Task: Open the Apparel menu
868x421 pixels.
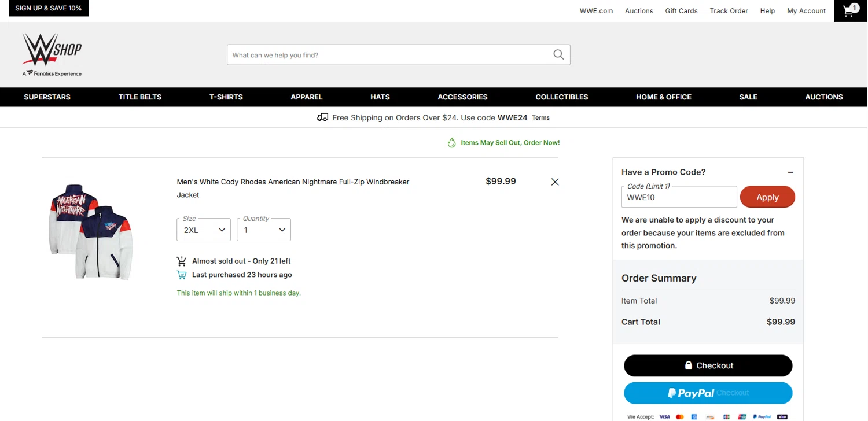Action: tap(307, 97)
